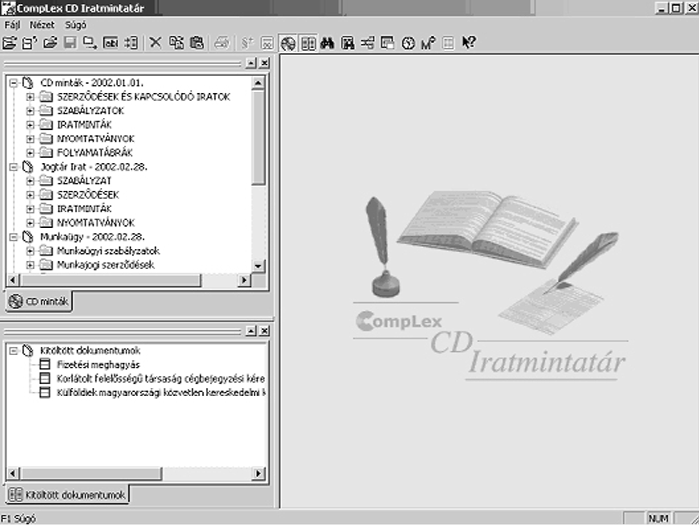The width and height of the screenshot is (699, 525).
Task: Expand the FOLYAMATÁBRÁK folder
Action: coord(30,153)
